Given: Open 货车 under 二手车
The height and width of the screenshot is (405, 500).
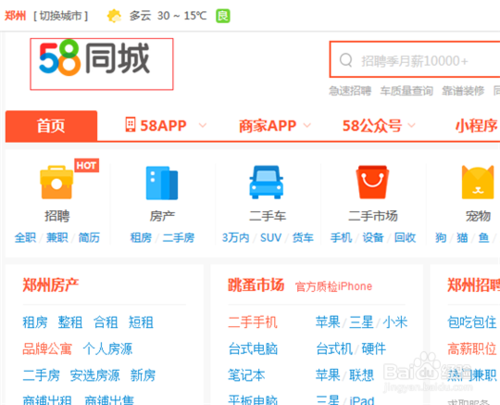Looking at the screenshot, I should point(303,238).
